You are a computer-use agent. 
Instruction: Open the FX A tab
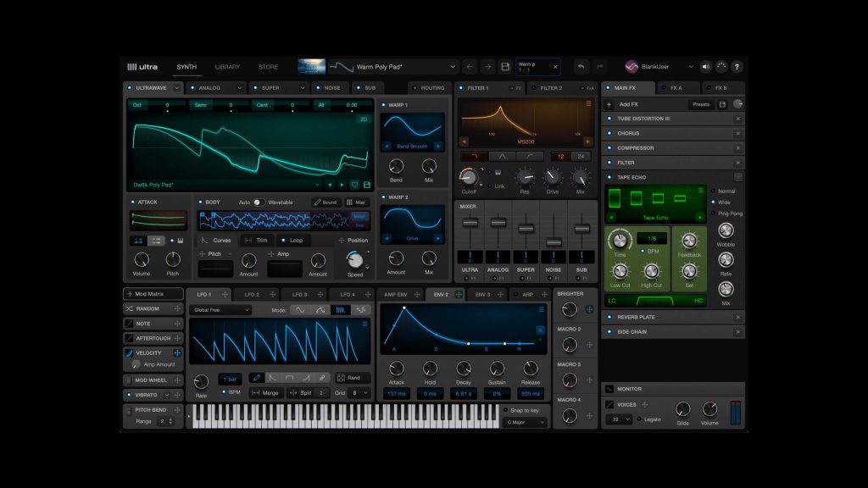pos(676,87)
